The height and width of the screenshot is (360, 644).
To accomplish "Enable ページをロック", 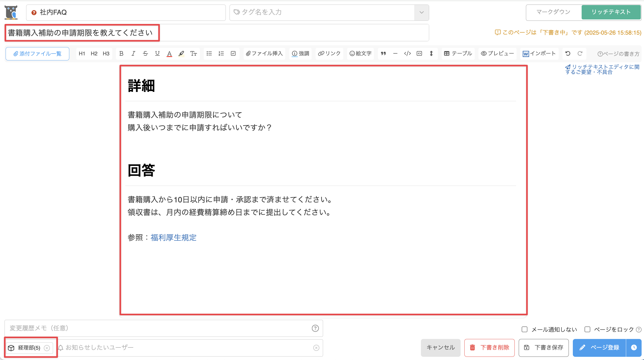I will click(587, 329).
